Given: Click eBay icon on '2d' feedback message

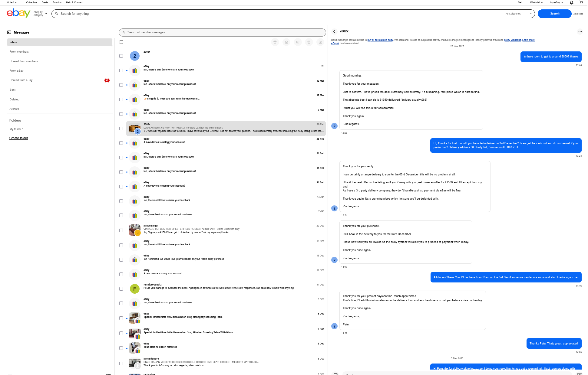Looking at the screenshot, I should click(135, 70).
